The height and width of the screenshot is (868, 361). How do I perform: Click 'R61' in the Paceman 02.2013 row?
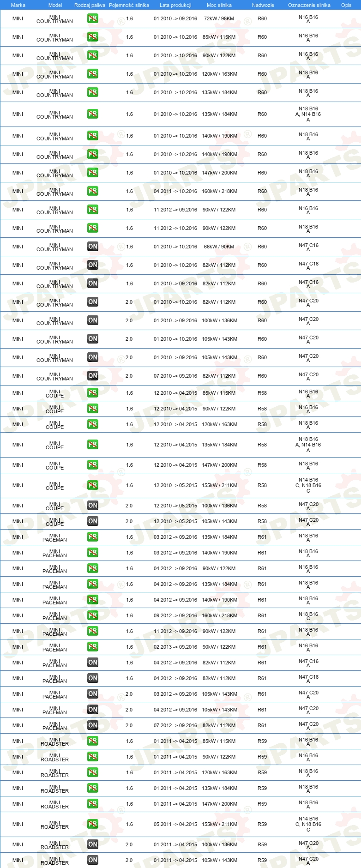point(262,647)
